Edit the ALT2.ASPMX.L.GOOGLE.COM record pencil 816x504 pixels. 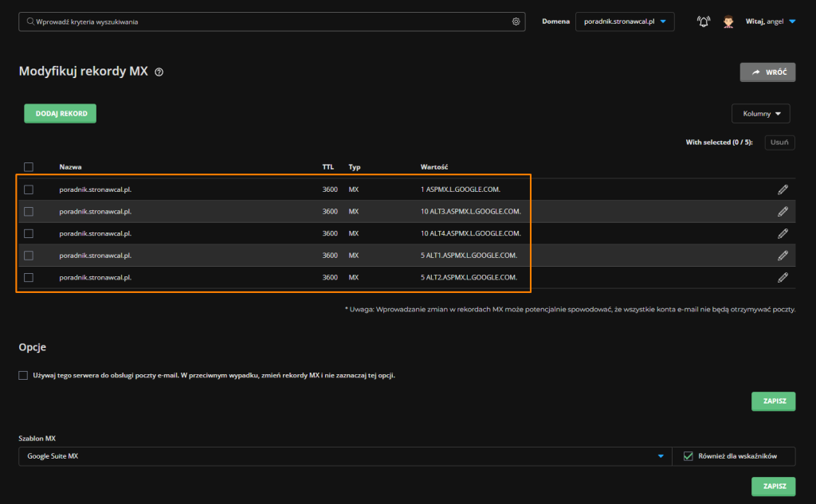tap(783, 277)
